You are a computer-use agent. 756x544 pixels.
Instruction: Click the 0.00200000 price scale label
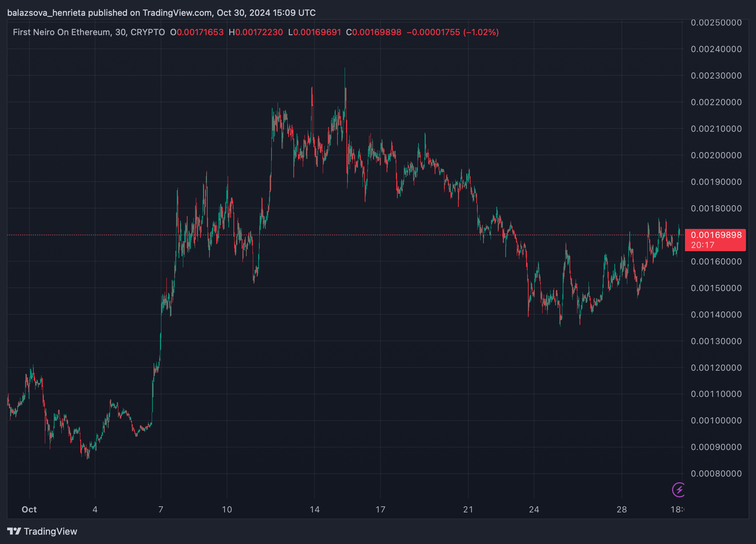[x=716, y=155]
